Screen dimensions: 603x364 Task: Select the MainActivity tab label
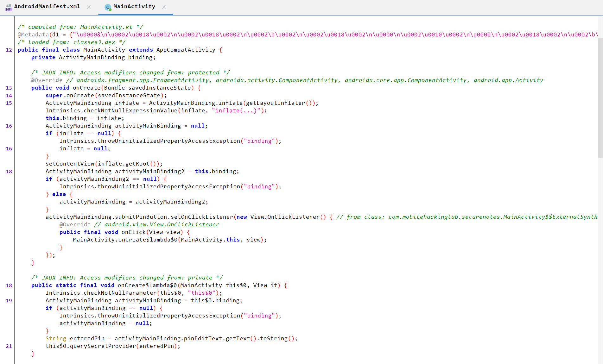(x=134, y=7)
